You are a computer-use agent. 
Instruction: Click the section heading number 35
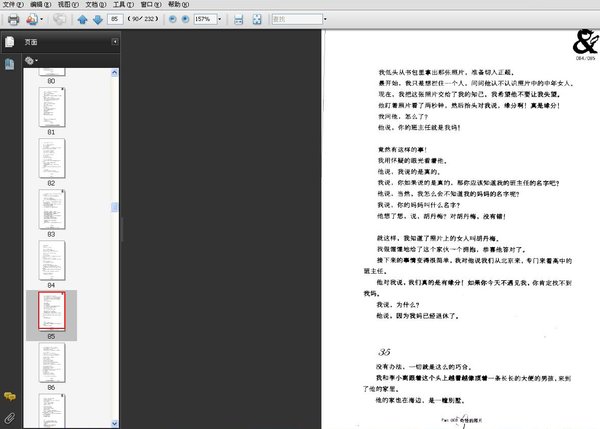385,352
